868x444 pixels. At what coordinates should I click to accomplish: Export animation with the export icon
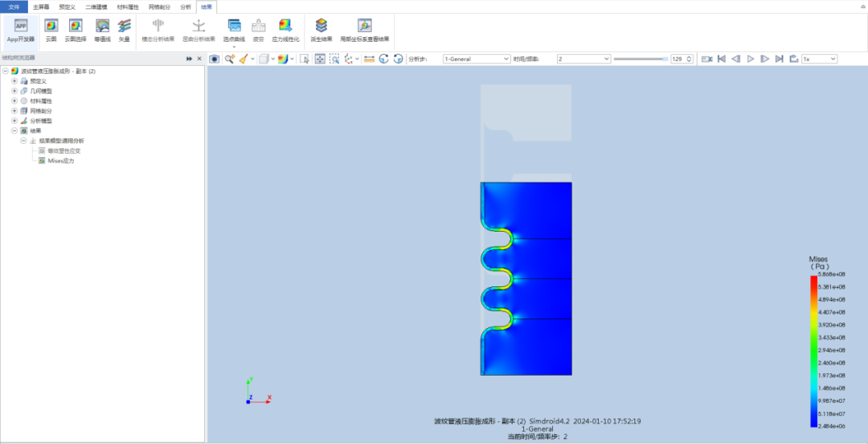coord(792,59)
